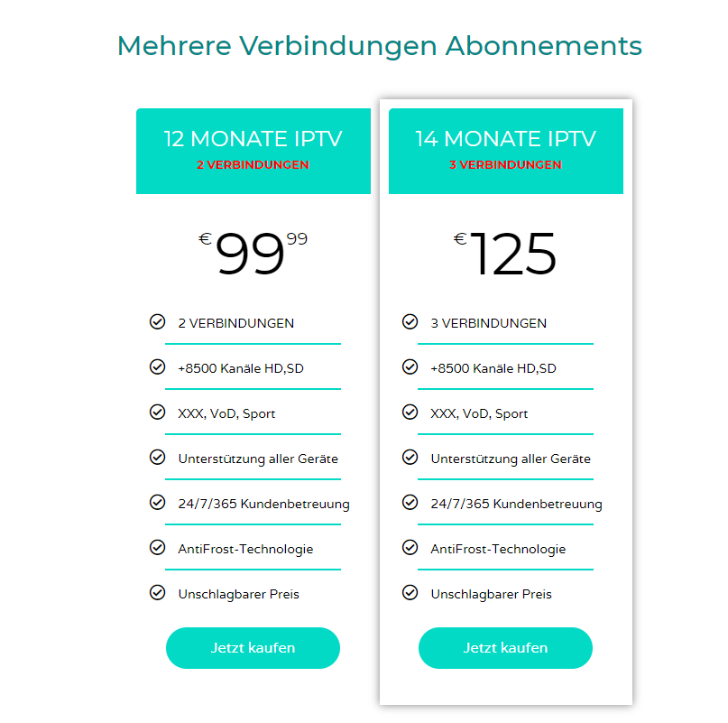Click checkmark by AntiFrost-Technologie in 14-month plan
This screenshot has width=728, height=723.
pyautogui.click(x=410, y=547)
